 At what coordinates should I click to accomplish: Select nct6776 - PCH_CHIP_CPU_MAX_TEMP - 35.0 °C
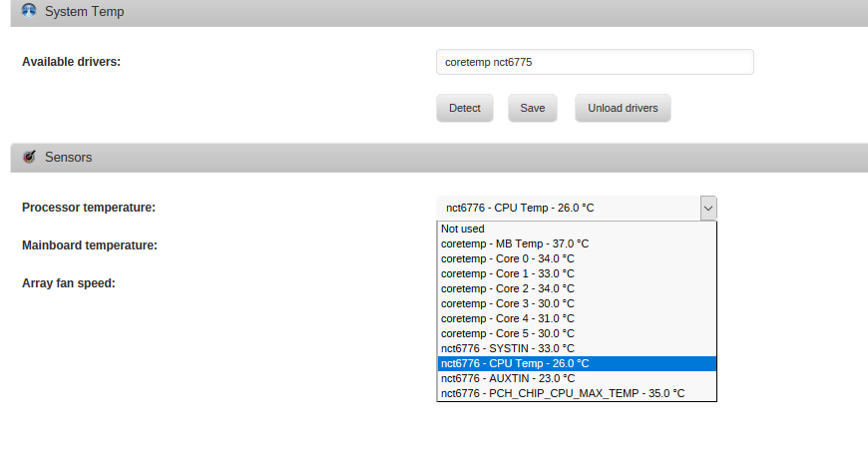pyautogui.click(x=577, y=393)
